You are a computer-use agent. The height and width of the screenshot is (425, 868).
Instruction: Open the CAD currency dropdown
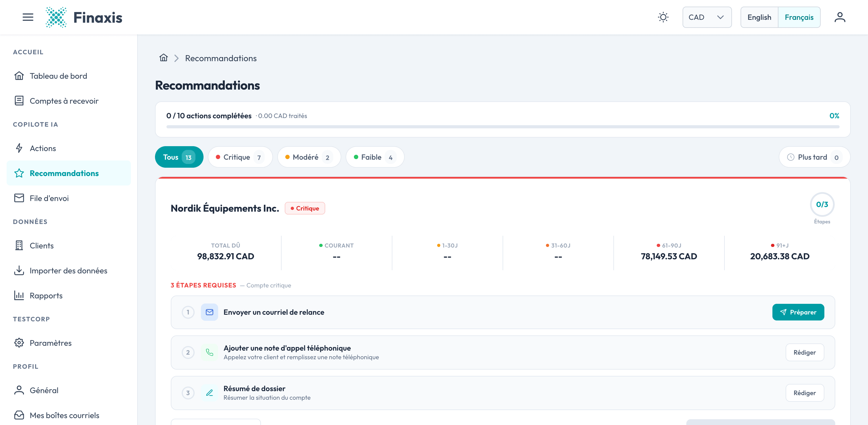pyautogui.click(x=707, y=17)
